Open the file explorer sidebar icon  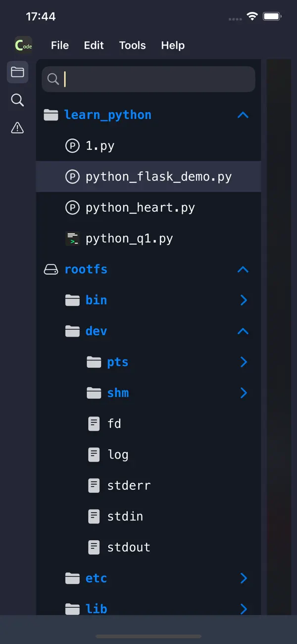(17, 72)
